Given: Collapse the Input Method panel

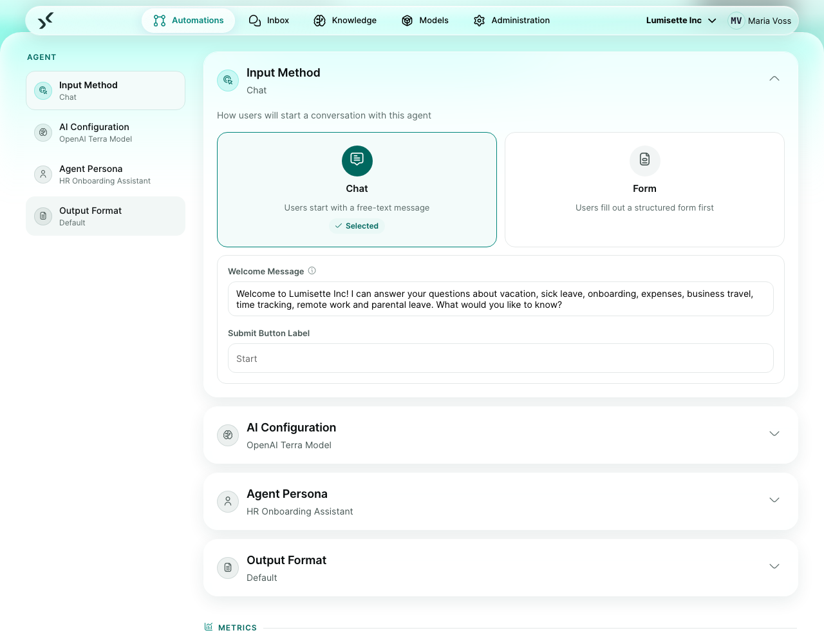Looking at the screenshot, I should coord(774,79).
